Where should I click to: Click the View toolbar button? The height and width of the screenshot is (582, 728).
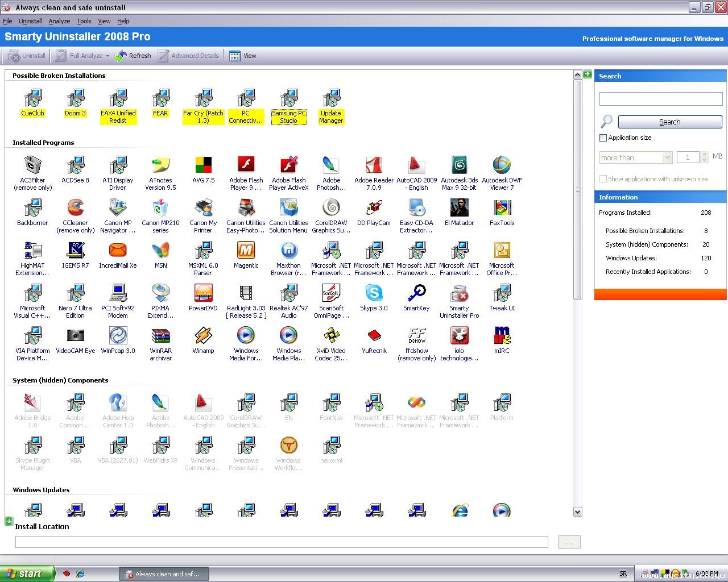[x=243, y=56]
